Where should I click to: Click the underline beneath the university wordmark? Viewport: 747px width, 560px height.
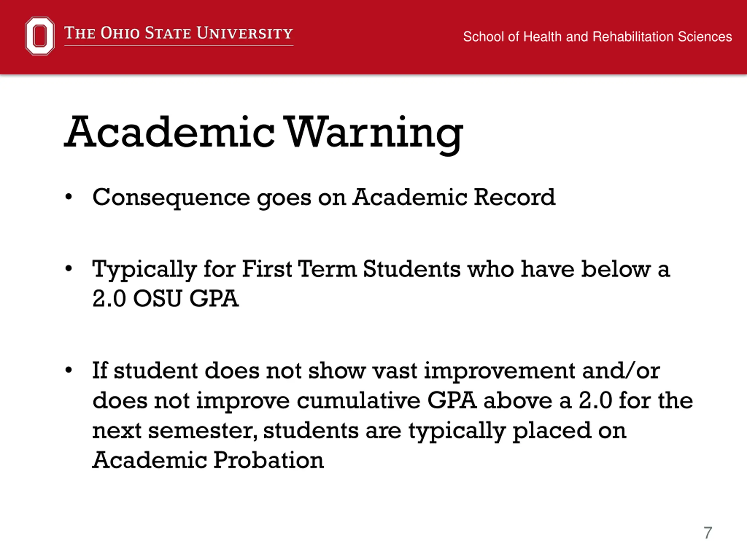[x=179, y=45]
